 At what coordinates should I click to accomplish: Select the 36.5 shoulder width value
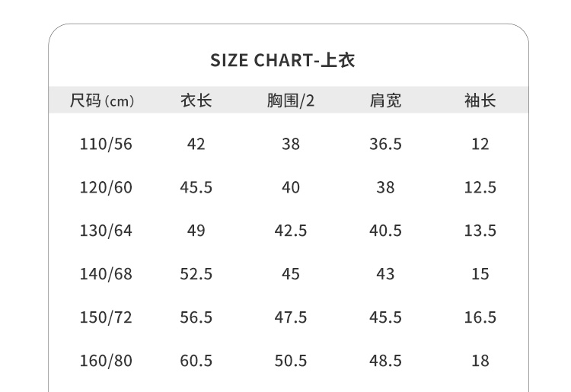pyautogui.click(x=385, y=144)
